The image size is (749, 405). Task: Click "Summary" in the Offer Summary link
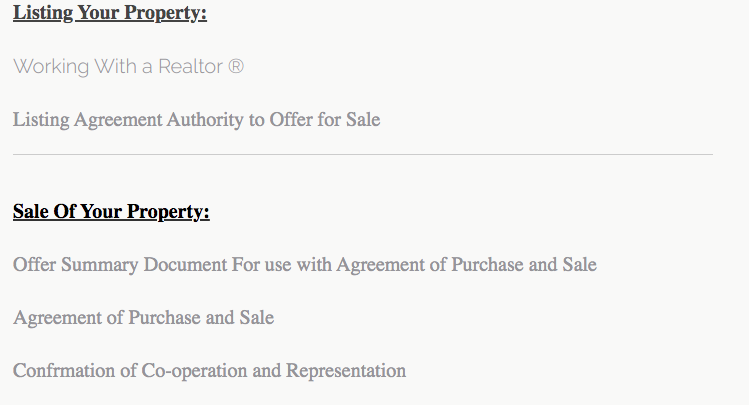(x=99, y=265)
